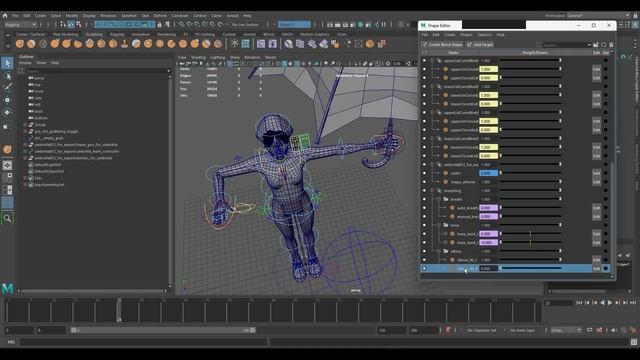This screenshot has width=640, height=360.
Task: Click trash delete icon in Shape Editor
Action: (x=611, y=44)
